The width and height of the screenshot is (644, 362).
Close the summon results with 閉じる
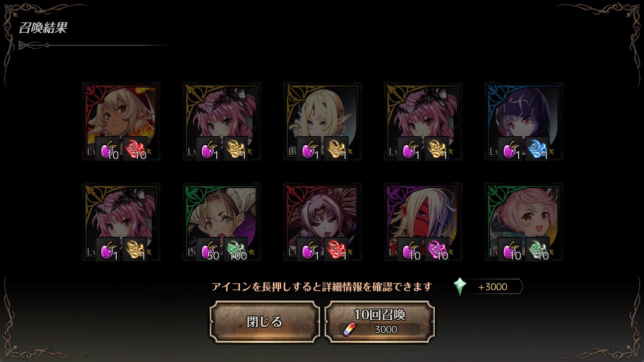click(265, 322)
